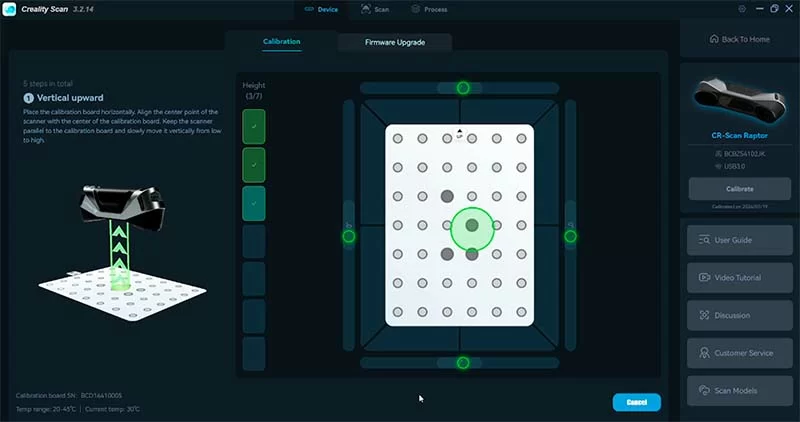Open the User Guide

pyautogui.click(x=740, y=240)
